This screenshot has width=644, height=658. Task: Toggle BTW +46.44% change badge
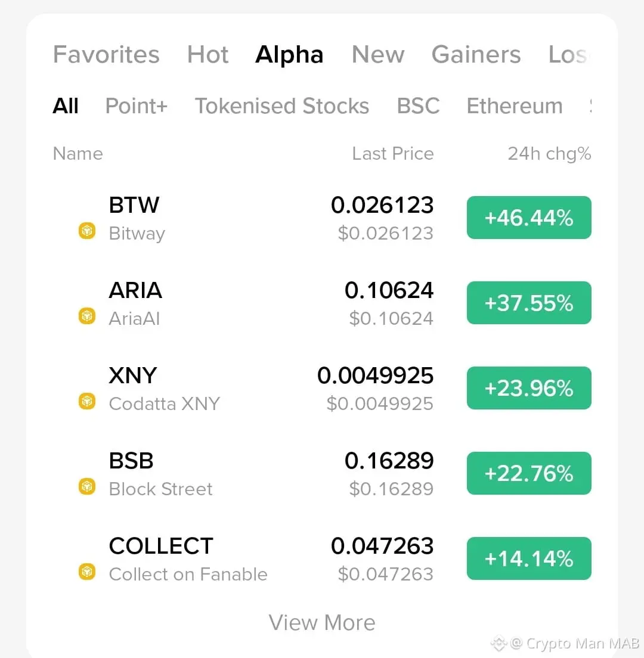(529, 218)
